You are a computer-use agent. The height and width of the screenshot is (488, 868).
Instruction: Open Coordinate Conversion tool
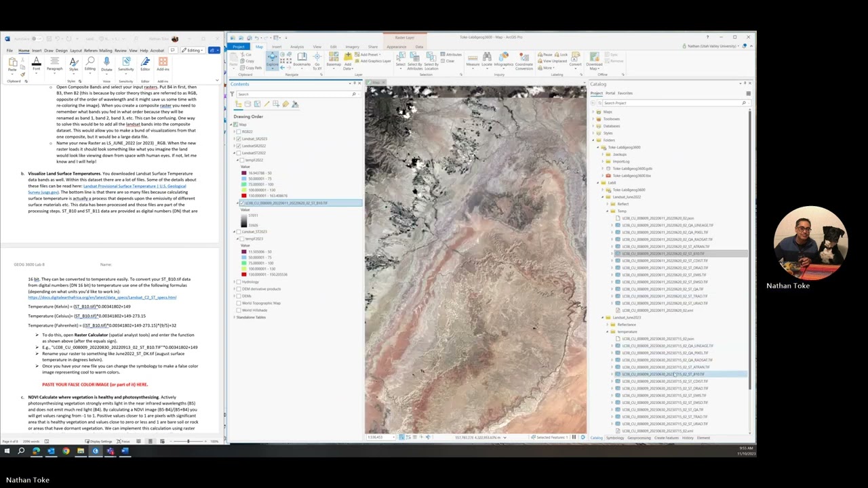(x=524, y=60)
